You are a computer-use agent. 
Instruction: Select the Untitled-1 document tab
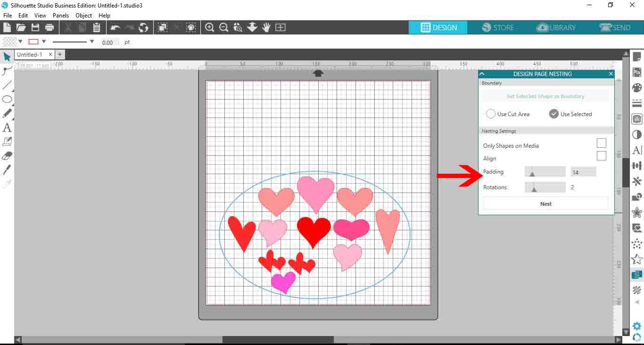pyautogui.click(x=30, y=55)
